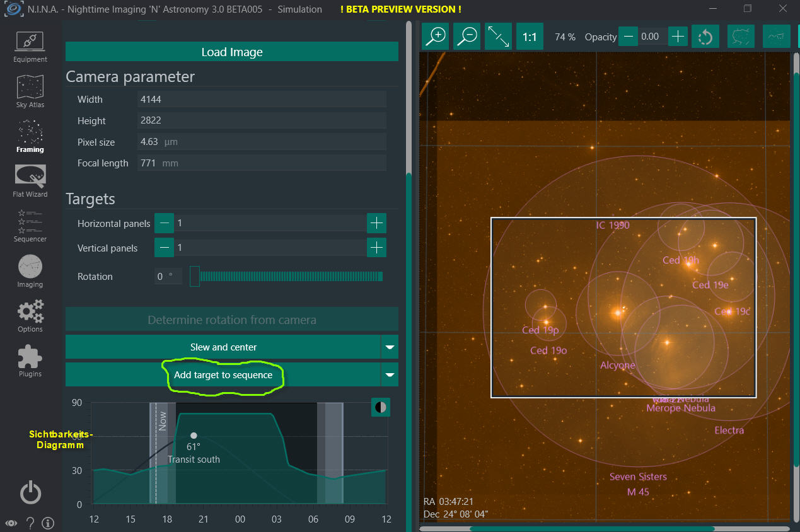Click the power icon in sidebar
Viewport: 800px width, 532px height.
coord(30,492)
